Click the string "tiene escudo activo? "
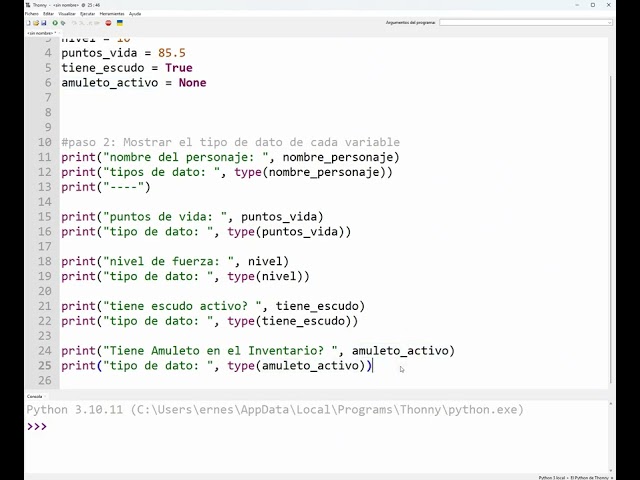 (x=182, y=306)
